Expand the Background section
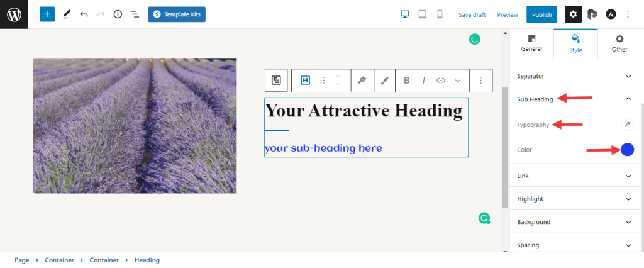 pos(628,222)
